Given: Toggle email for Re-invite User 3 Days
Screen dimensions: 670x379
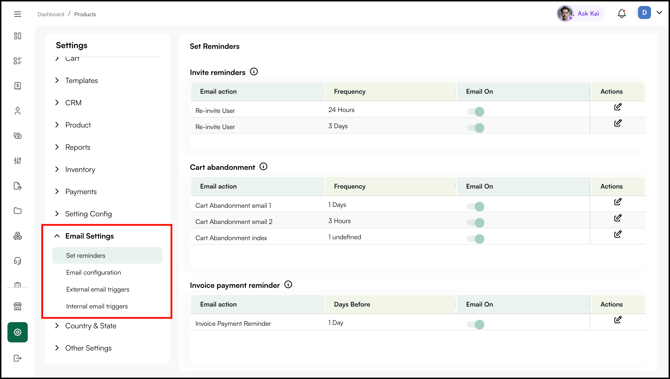Looking at the screenshot, I should click(476, 128).
